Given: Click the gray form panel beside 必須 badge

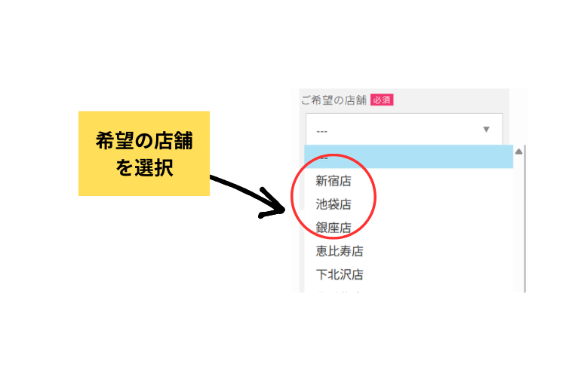Looking at the screenshot, I should (450, 100).
